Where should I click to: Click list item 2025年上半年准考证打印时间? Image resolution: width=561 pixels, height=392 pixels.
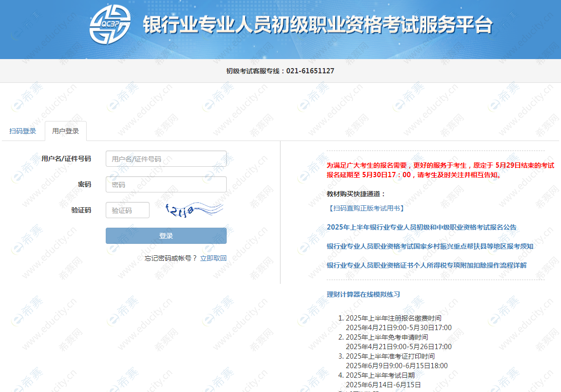tap(391, 356)
